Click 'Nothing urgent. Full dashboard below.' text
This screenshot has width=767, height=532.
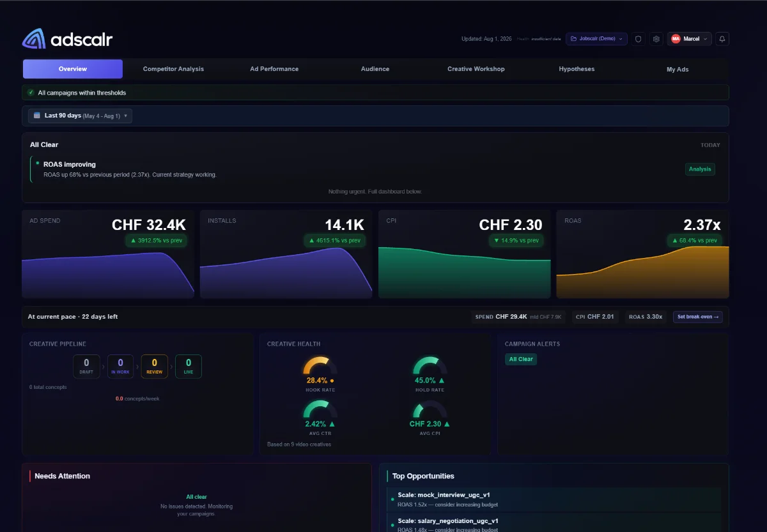[x=375, y=192]
